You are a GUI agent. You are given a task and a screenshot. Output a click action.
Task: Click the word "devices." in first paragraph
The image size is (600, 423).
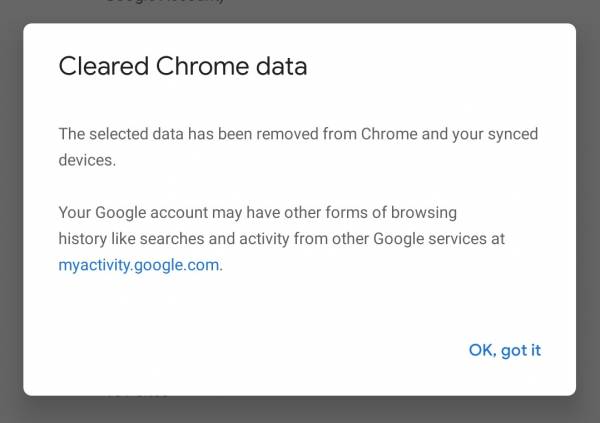(88, 160)
